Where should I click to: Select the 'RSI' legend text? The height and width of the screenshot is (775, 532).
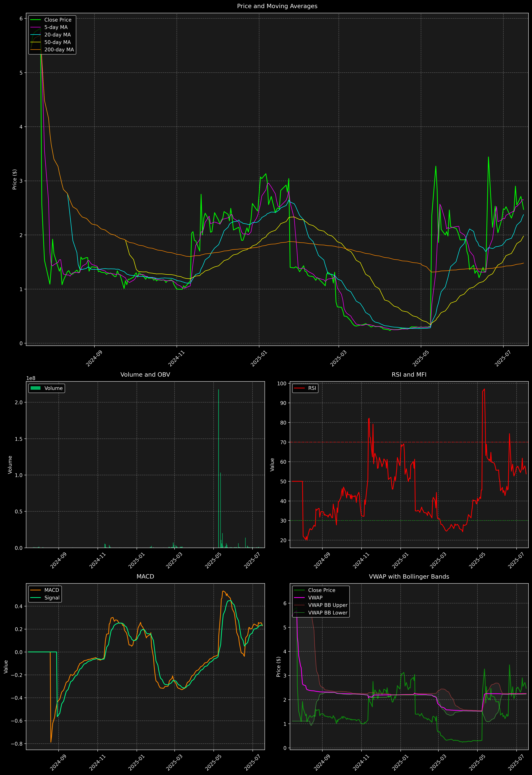click(312, 388)
